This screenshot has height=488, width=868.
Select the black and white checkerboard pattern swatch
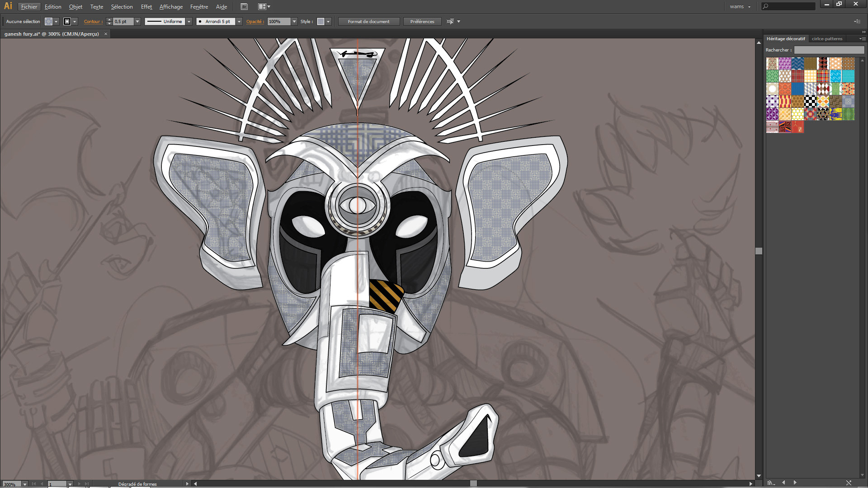click(x=810, y=102)
